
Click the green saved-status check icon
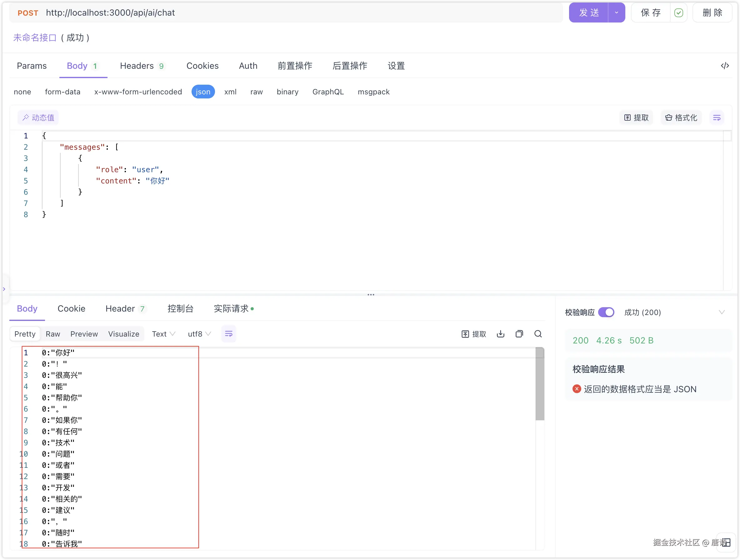click(x=678, y=13)
